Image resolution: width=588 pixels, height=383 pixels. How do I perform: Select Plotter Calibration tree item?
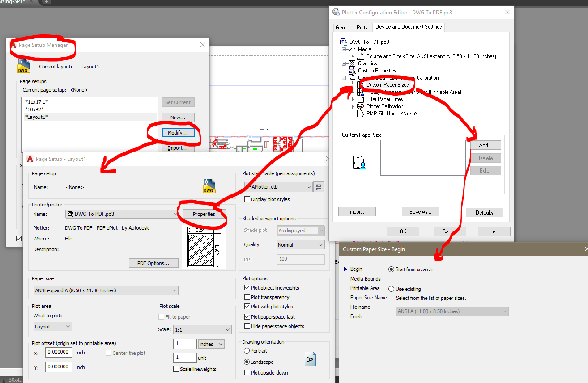pyautogui.click(x=385, y=106)
